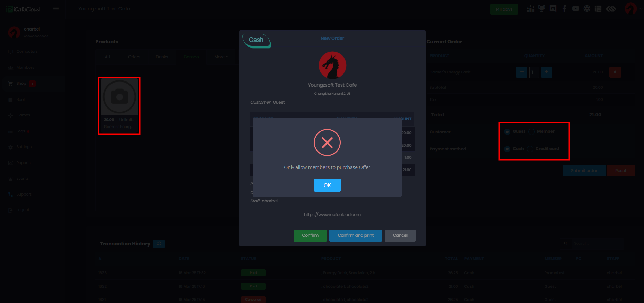
Task: Open Games in the sidebar
Action: click(x=23, y=115)
